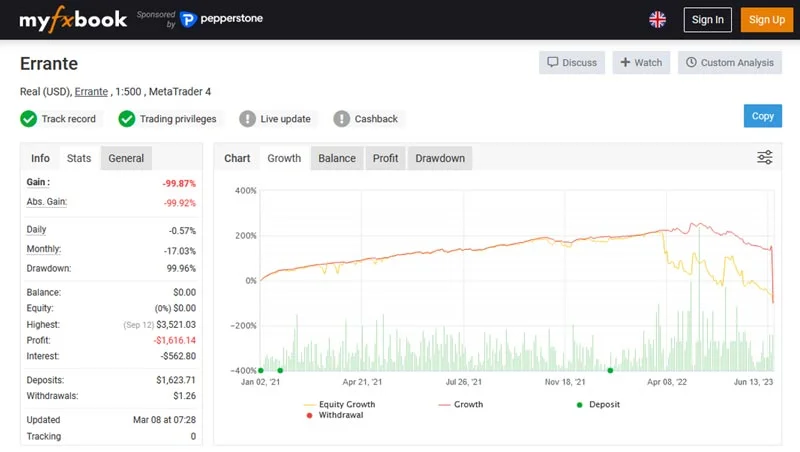Follow the Errante broker link

tap(91, 92)
